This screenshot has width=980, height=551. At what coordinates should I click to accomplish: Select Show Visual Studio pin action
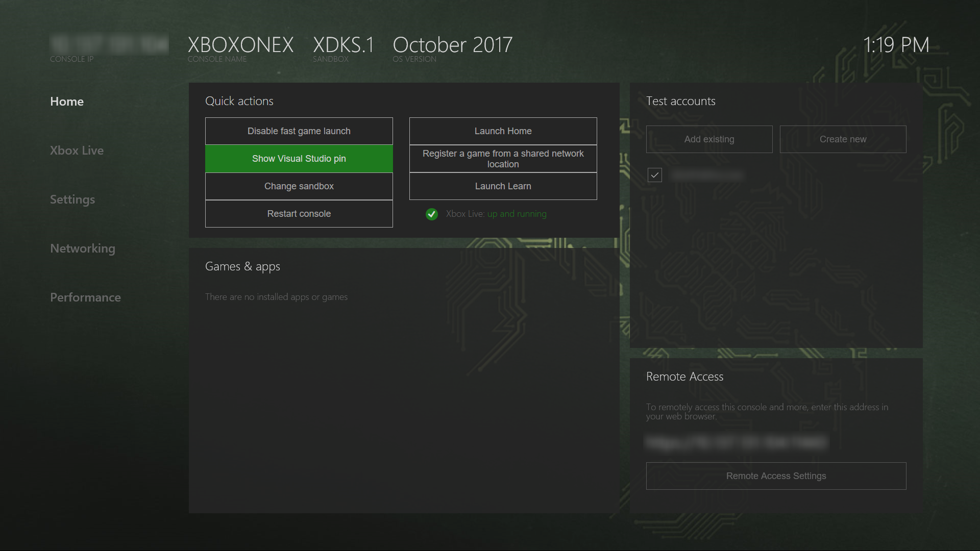[x=299, y=158]
